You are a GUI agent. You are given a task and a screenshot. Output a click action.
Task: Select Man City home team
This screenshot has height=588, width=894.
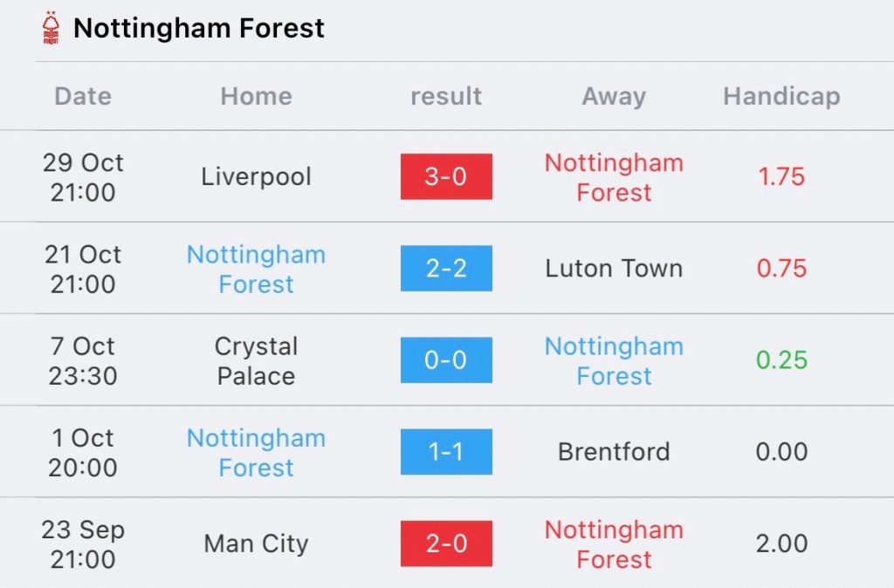click(x=256, y=544)
